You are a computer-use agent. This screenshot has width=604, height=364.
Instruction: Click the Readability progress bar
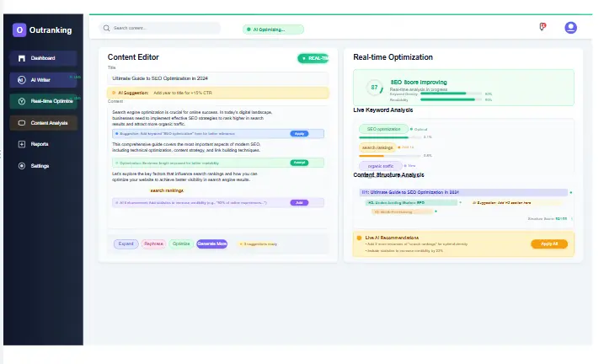(x=451, y=99)
